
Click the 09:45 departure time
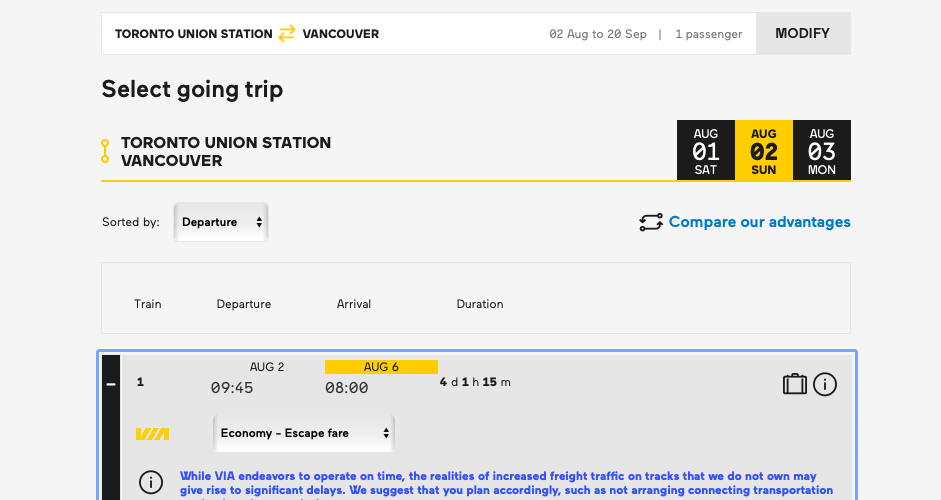(x=232, y=388)
